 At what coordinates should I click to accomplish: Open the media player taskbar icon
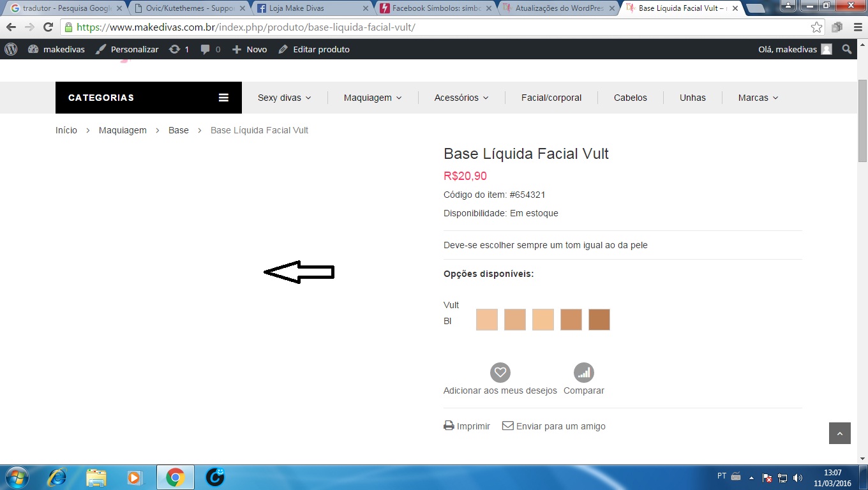click(x=134, y=477)
